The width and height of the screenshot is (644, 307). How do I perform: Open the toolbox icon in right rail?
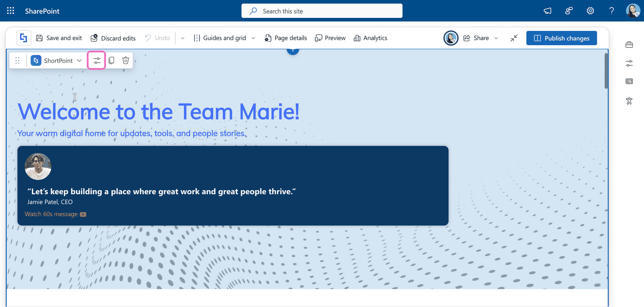click(629, 44)
